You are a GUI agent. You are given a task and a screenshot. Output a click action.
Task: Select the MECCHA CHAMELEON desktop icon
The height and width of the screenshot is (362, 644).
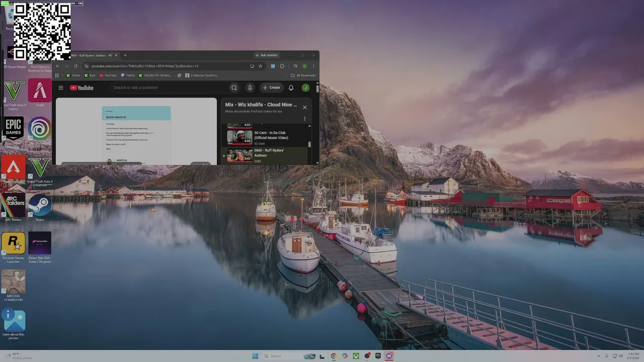[14, 286]
